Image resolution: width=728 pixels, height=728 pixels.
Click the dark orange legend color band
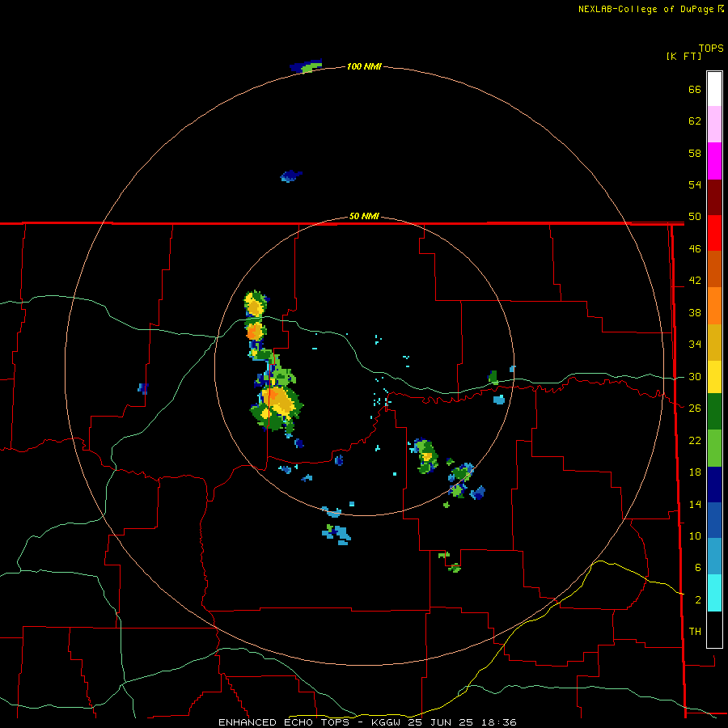point(714,269)
